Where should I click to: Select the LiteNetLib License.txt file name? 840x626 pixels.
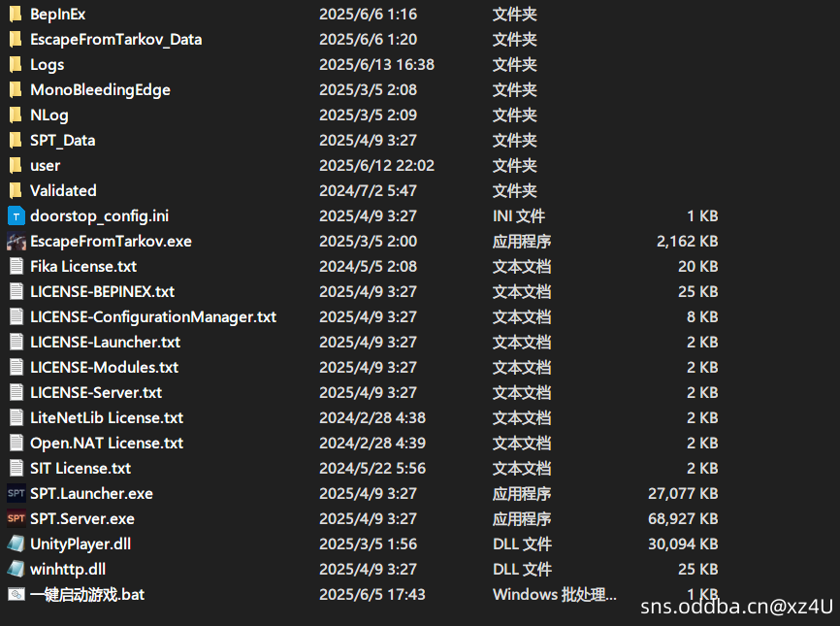(x=107, y=417)
